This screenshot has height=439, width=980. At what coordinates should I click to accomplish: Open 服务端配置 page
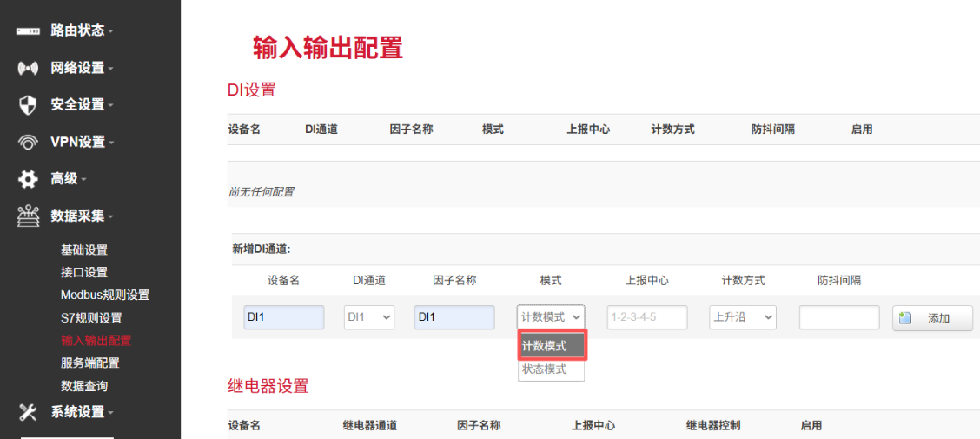tap(90, 363)
